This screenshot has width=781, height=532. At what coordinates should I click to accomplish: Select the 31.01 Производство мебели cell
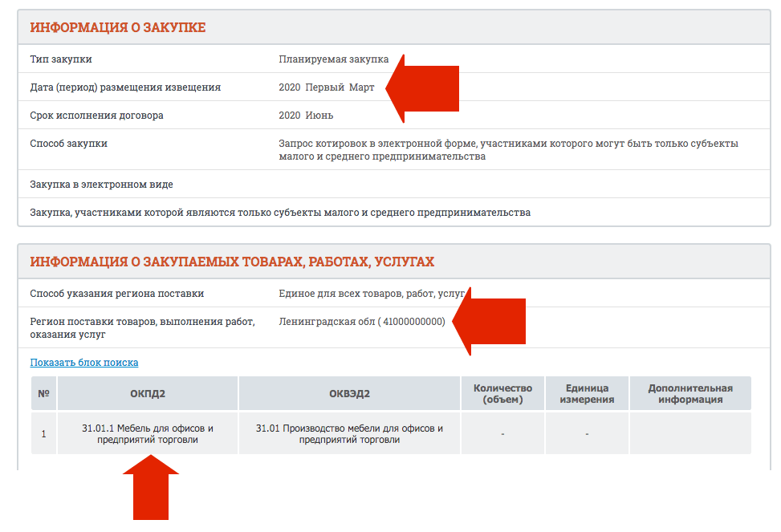[349, 434]
